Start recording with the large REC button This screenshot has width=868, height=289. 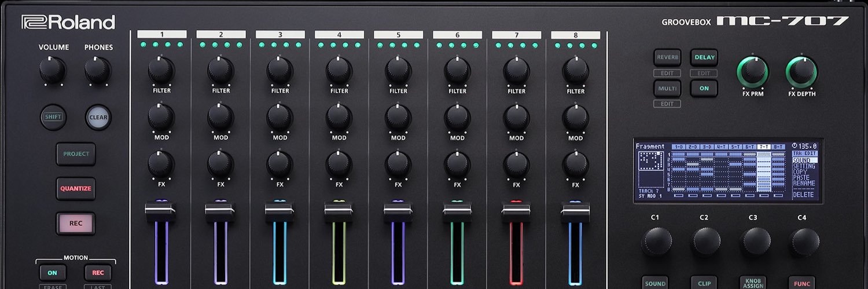pyautogui.click(x=76, y=223)
